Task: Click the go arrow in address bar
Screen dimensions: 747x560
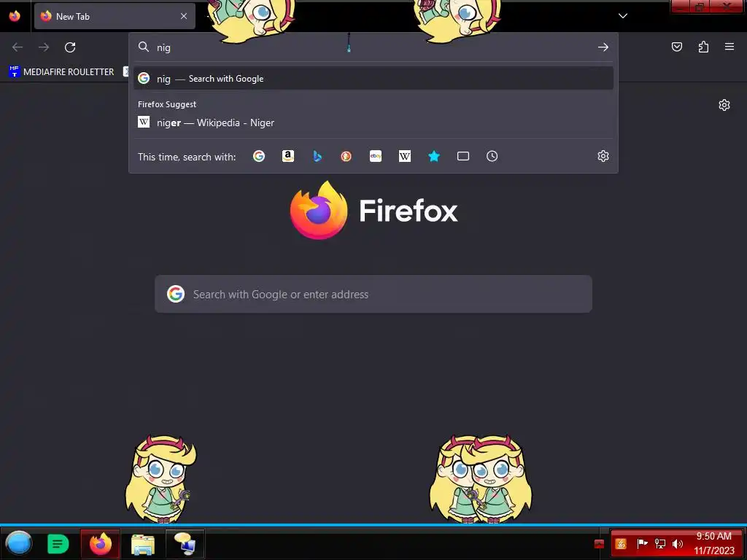Action: pyautogui.click(x=603, y=47)
